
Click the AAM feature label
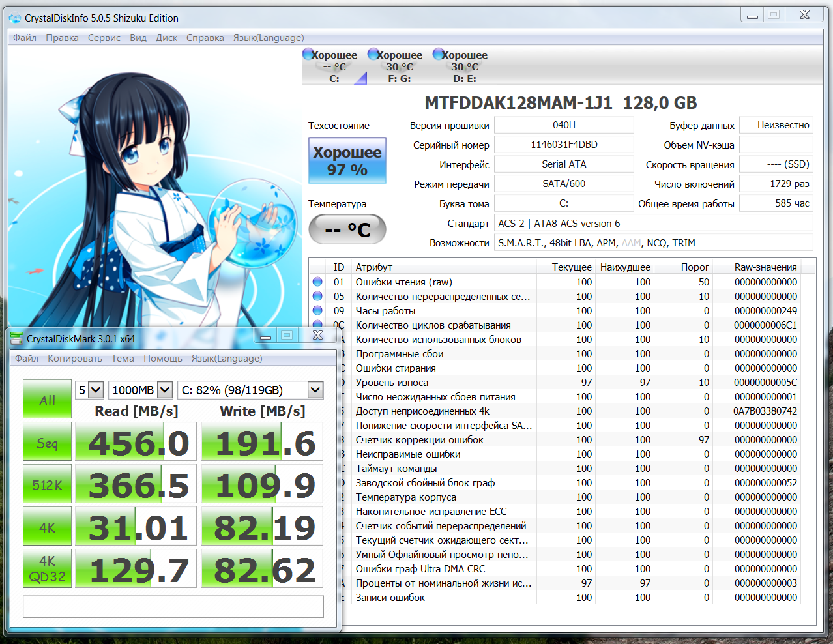point(632,243)
